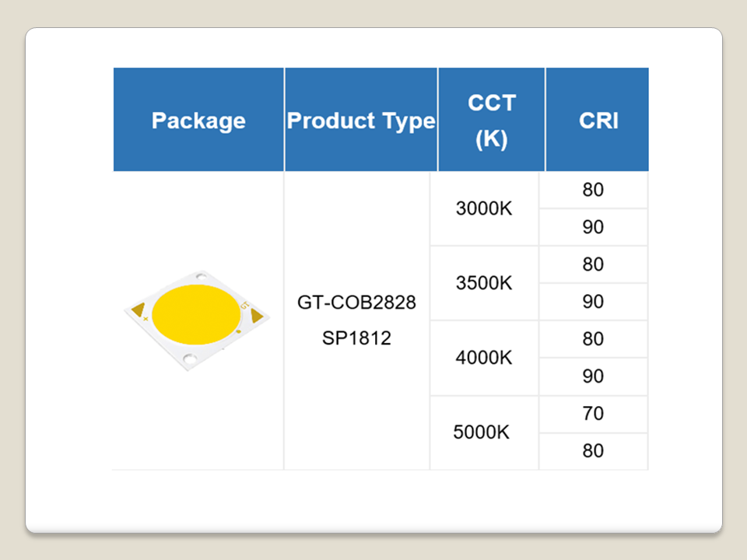The height and width of the screenshot is (560, 747).
Task: Select the Product Type column header
Action: point(361,121)
